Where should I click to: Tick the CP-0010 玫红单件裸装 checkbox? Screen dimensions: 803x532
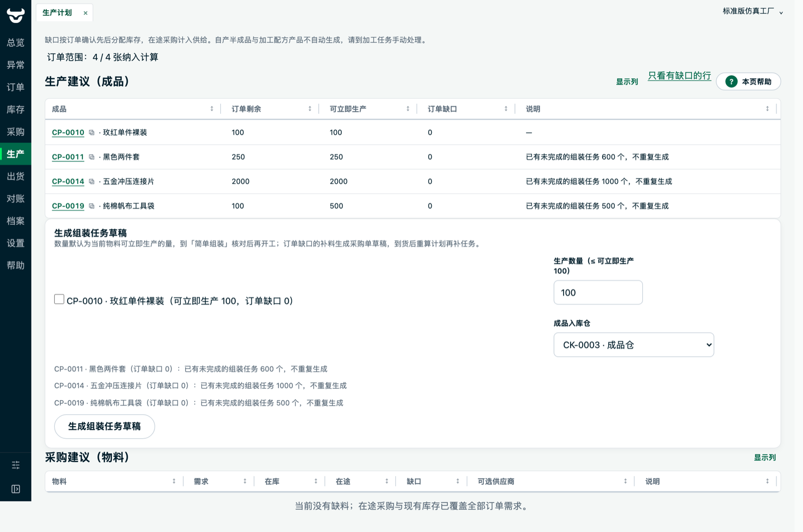(59, 299)
